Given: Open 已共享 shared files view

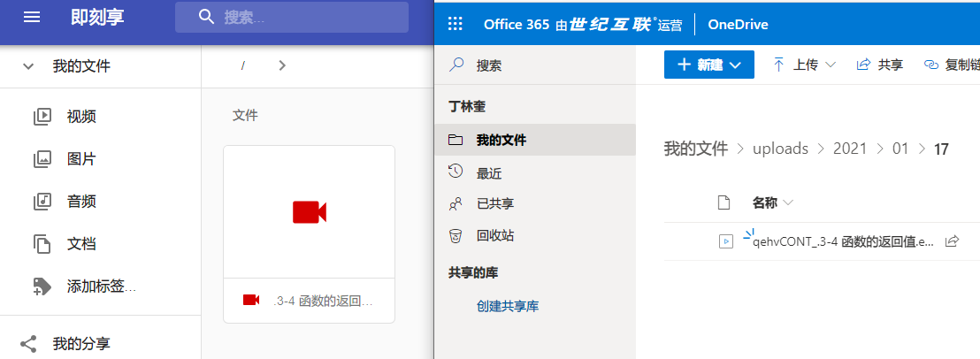Looking at the screenshot, I should pyautogui.click(x=495, y=203).
